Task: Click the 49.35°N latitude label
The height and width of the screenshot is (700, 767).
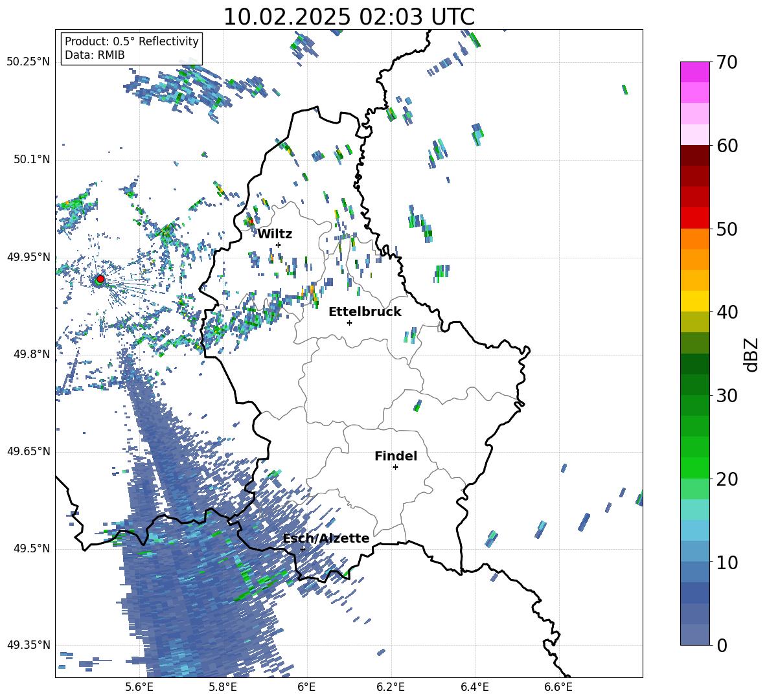Action: click(x=29, y=645)
